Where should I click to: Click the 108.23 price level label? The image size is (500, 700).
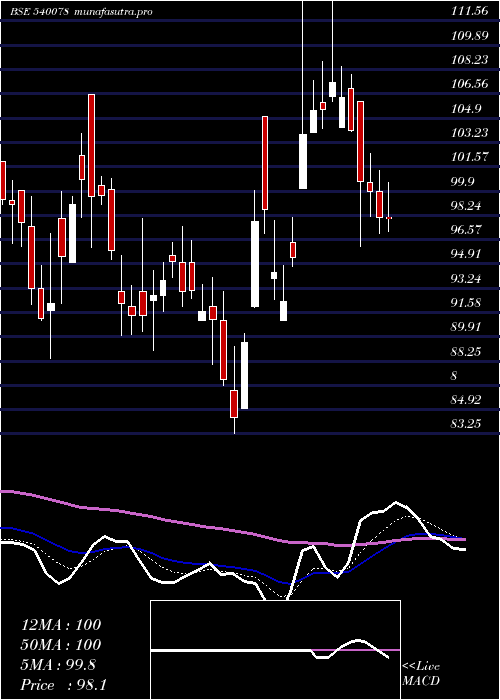tap(470, 60)
